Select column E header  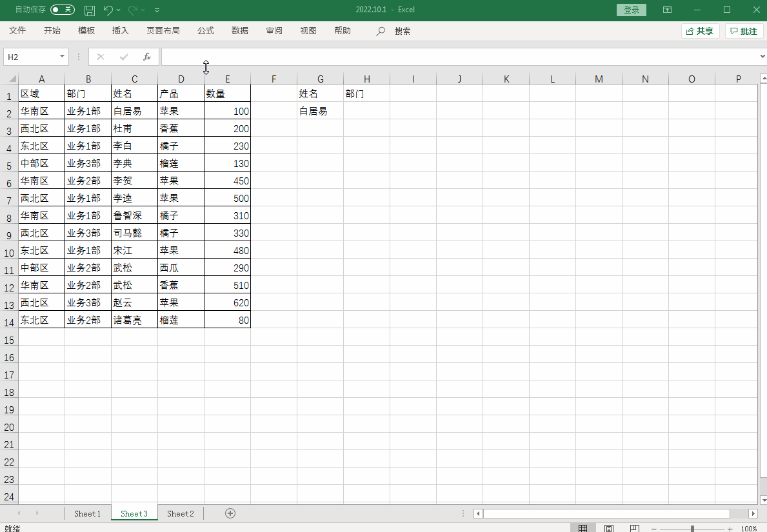click(228, 79)
